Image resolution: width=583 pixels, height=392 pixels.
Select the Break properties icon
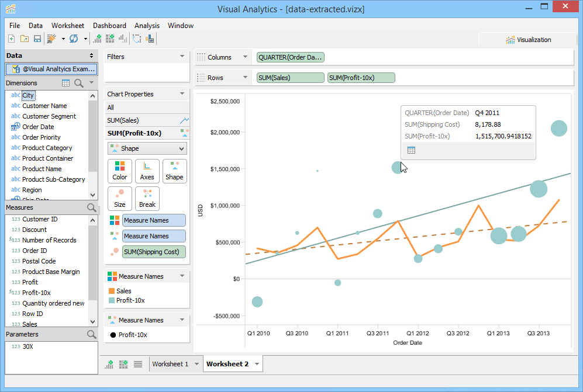147,199
